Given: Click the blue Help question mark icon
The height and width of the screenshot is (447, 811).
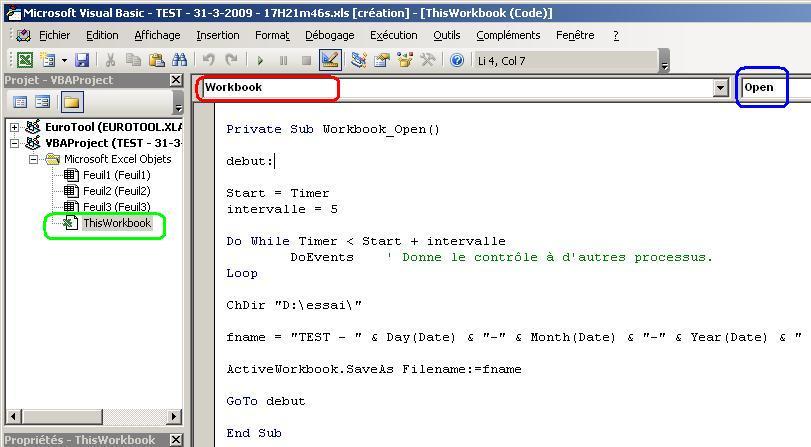Looking at the screenshot, I should (457, 60).
